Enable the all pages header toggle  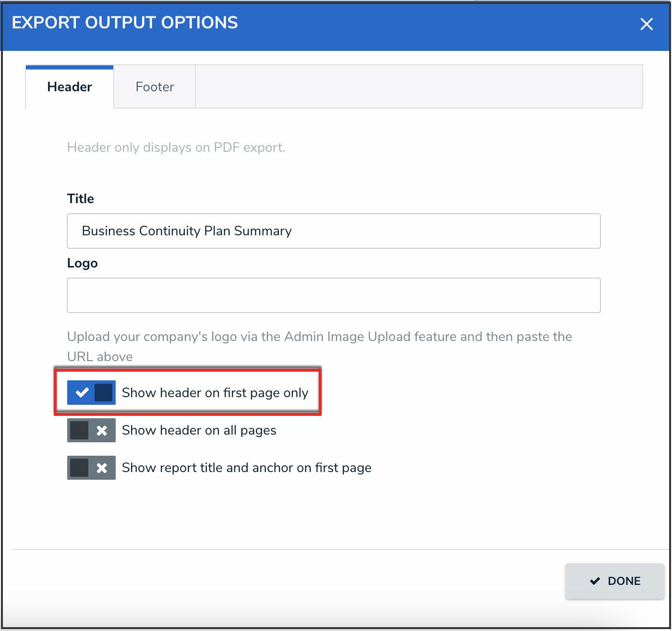91,430
